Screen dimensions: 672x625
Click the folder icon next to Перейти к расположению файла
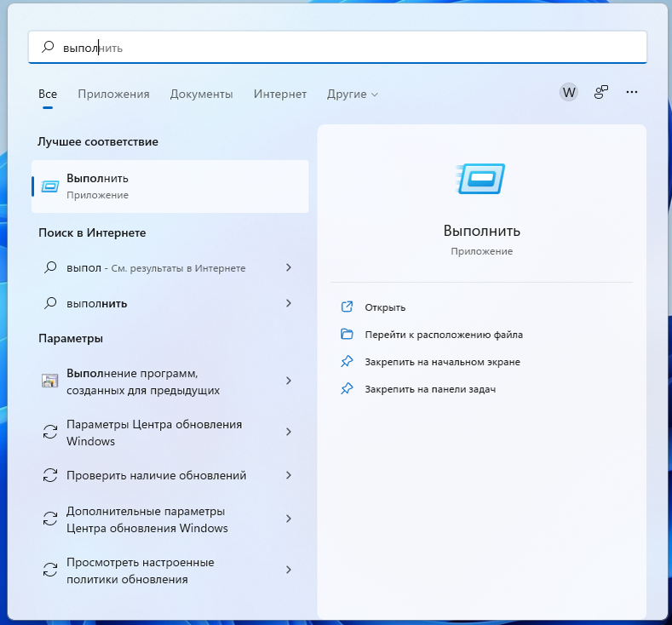347,334
